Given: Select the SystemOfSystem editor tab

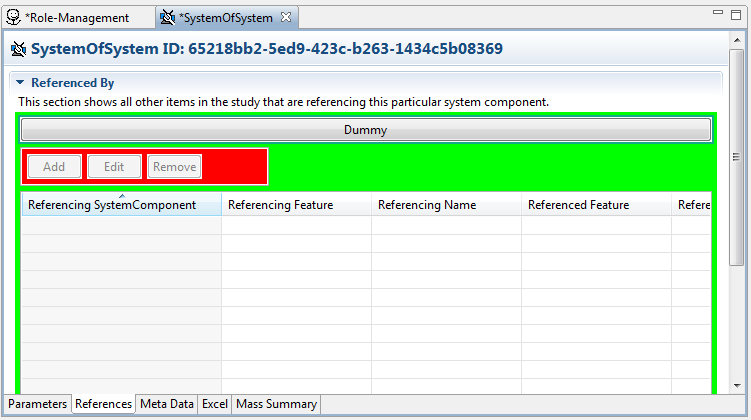Looking at the screenshot, I should (x=225, y=18).
